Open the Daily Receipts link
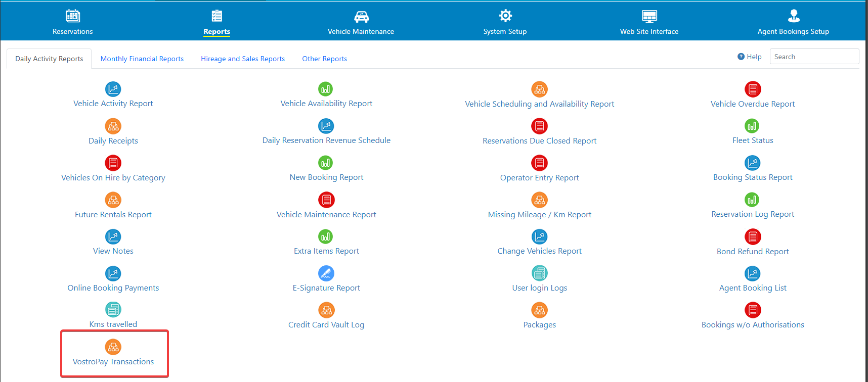Image resolution: width=868 pixels, height=382 pixels. point(113,141)
